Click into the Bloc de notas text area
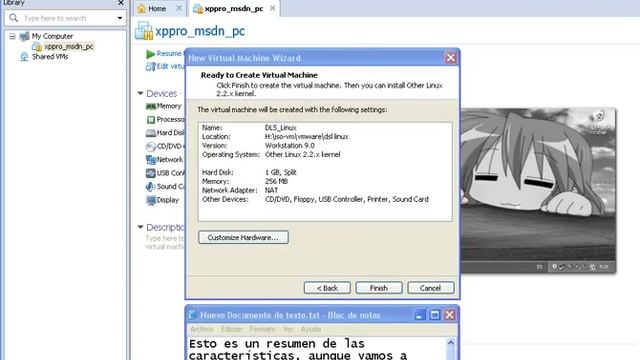Screen dimensions: 640x360 (x=317, y=349)
